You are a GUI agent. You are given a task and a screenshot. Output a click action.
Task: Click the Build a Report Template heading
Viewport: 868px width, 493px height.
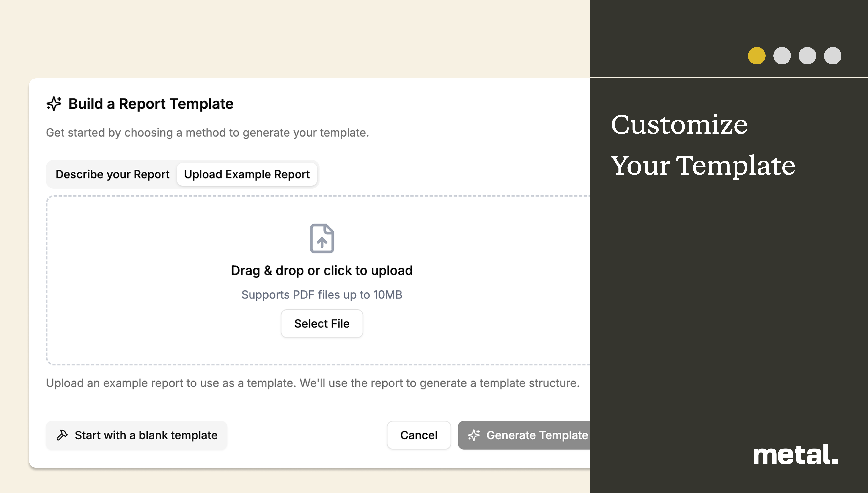[151, 104]
